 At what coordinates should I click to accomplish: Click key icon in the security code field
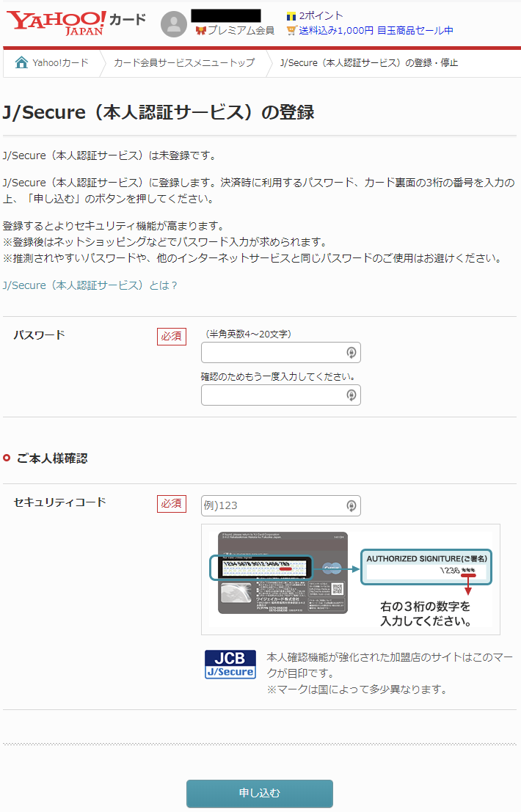click(x=351, y=505)
